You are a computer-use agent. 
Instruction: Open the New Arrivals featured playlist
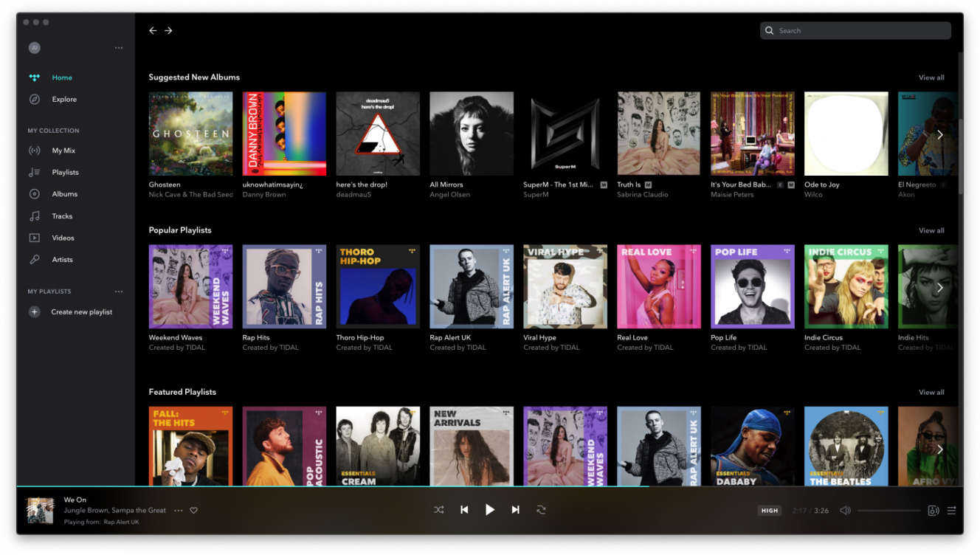472,446
